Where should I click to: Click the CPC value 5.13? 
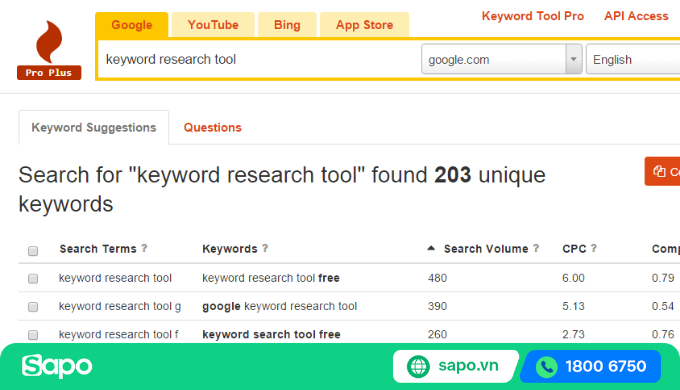573,306
